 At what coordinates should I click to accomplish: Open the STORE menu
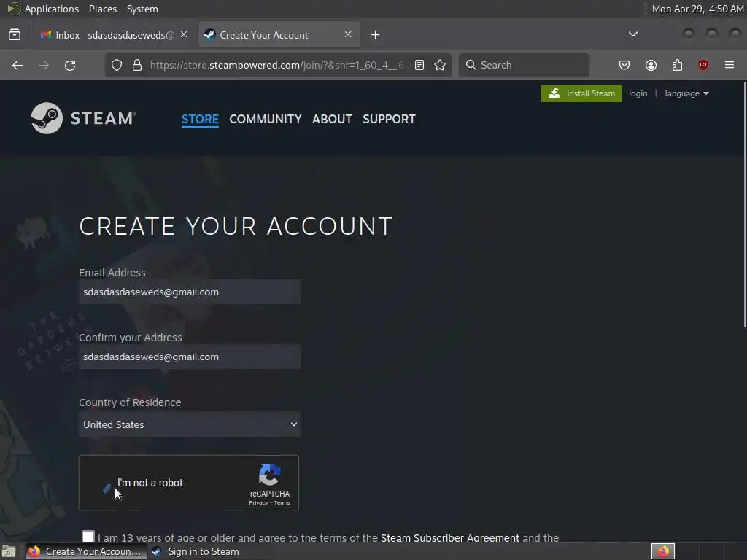pos(200,119)
